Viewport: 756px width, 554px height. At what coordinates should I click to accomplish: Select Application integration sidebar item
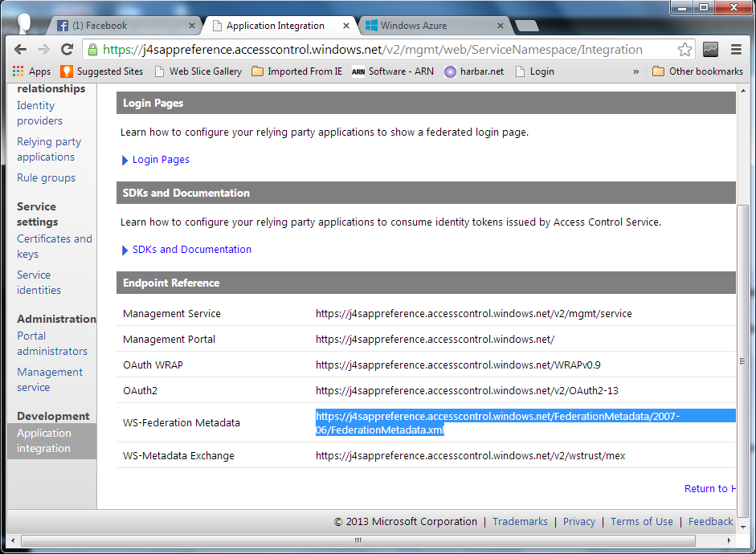tap(51, 441)
